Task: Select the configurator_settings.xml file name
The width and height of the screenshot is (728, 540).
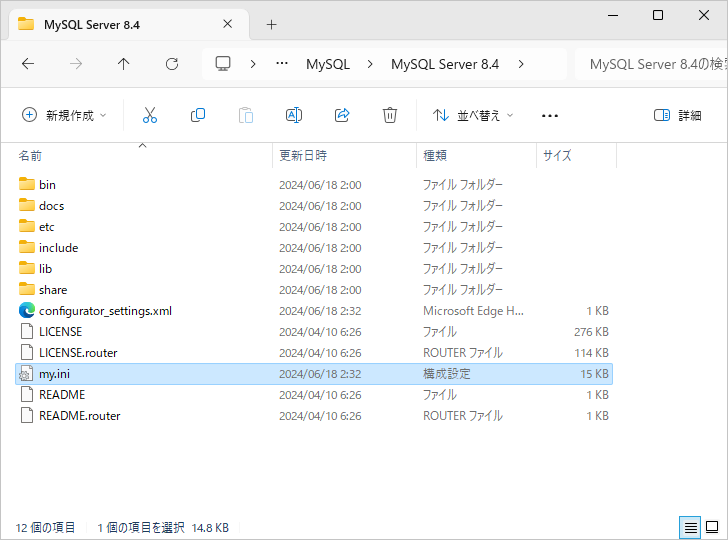Action: tap(105, 311)
